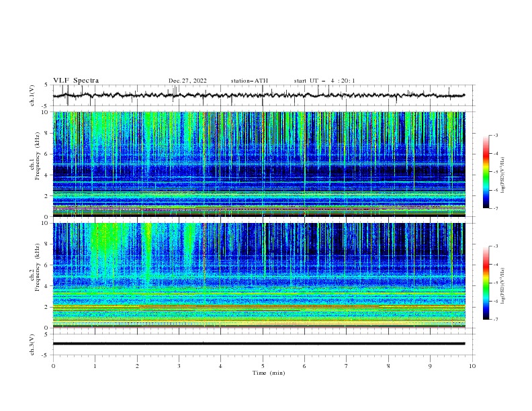Click the "5" tick on ch.3(V) axis

tap(47, 334)
